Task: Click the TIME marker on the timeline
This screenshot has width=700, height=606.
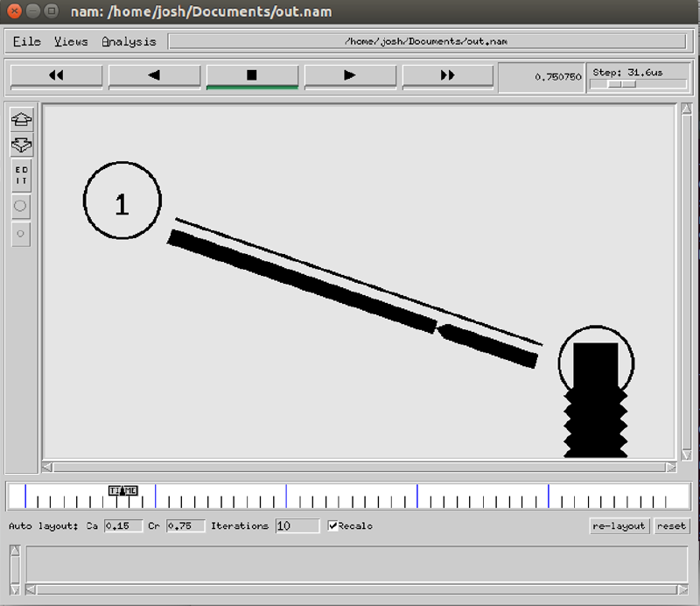Action: pos(122,490)
